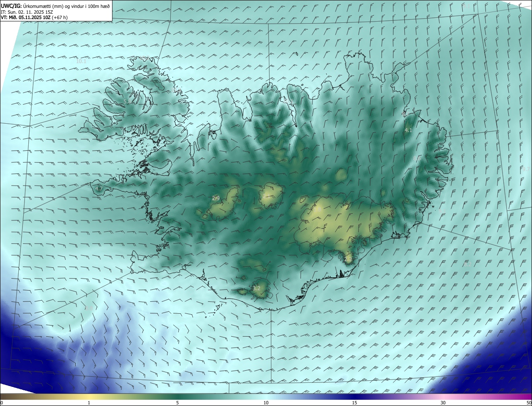This screenshot has width=532, height=406.
Task: Click the colour scale tick label 0
Action: point(2,403)
